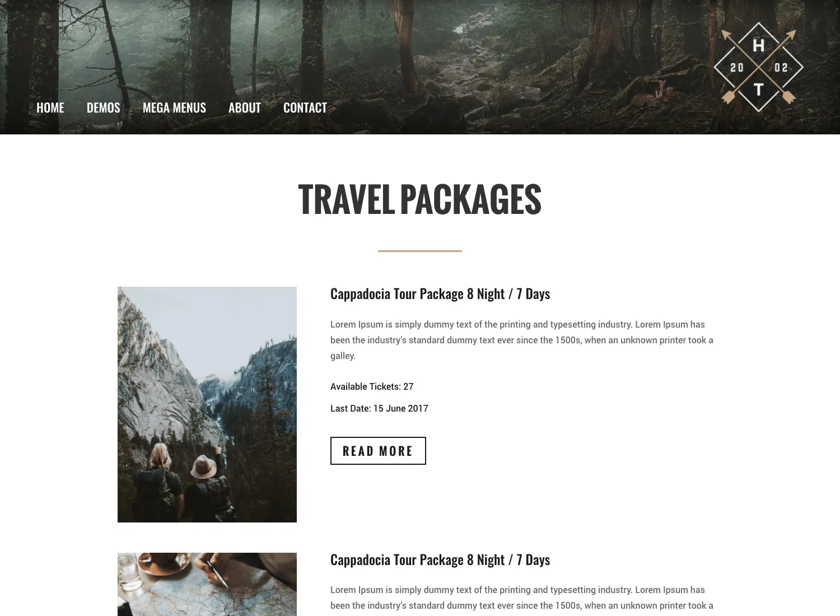Image resolution: width=840 pixels, height=616 pixels.
Task: Open the HOME menu item
Action: pos(50,108)
